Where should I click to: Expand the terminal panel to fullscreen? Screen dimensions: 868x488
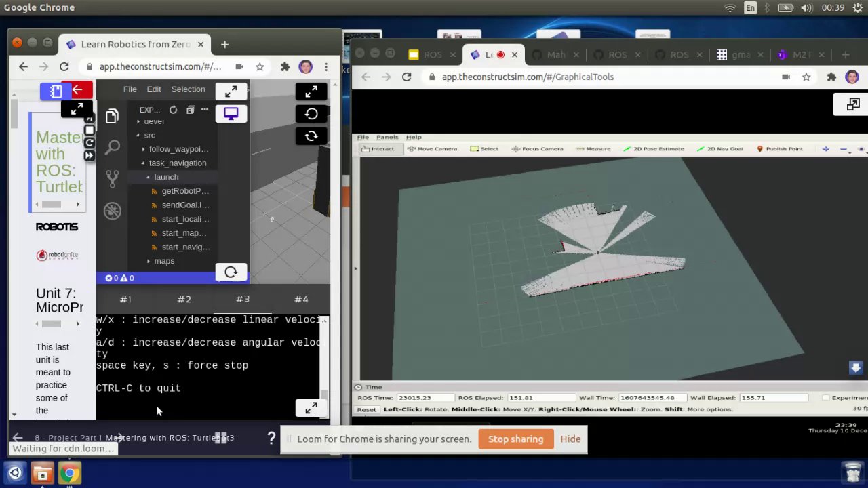(x=311, y=408)
